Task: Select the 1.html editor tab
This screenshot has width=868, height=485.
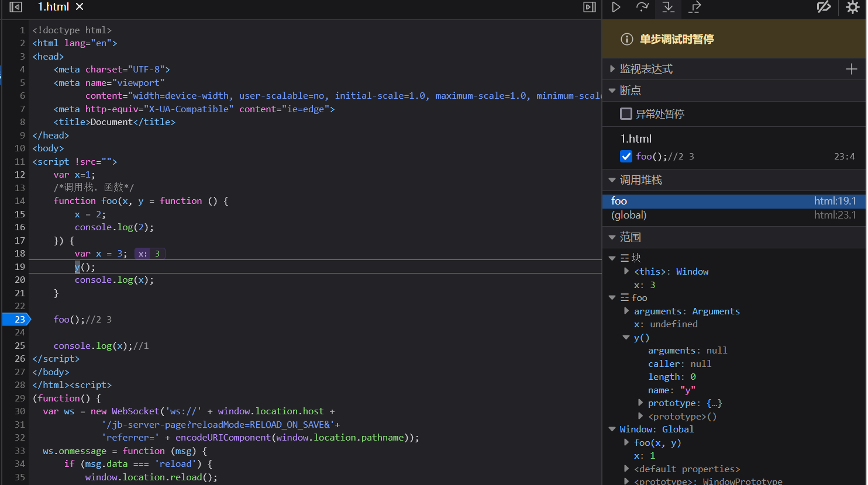Action: 53,6
